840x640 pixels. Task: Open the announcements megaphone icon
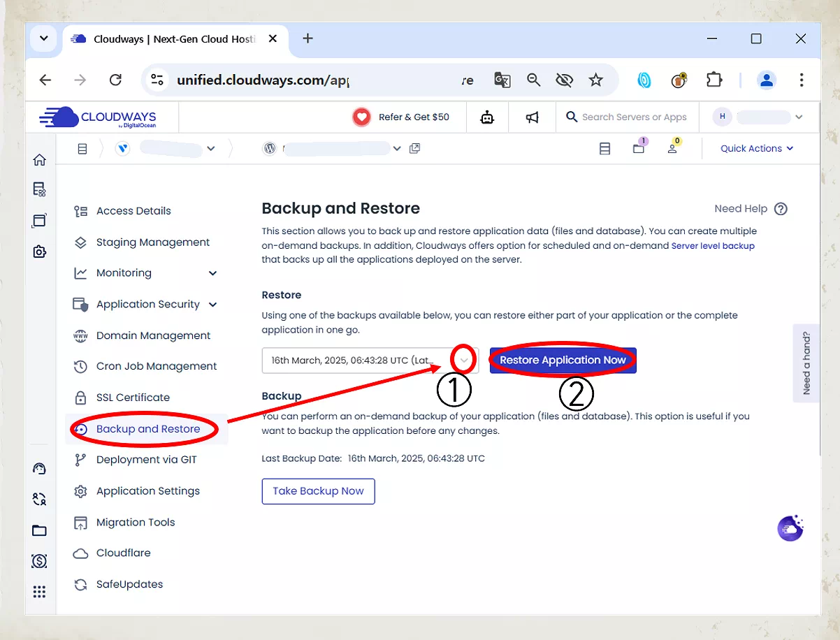pyautogui.click(x=533, y=117)
